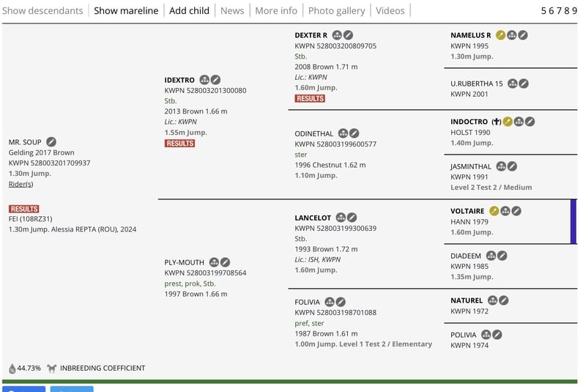Open the progeny icon next to ODINETHAL
The height and width of the screenshot is (392, 586).
[342, 133]
